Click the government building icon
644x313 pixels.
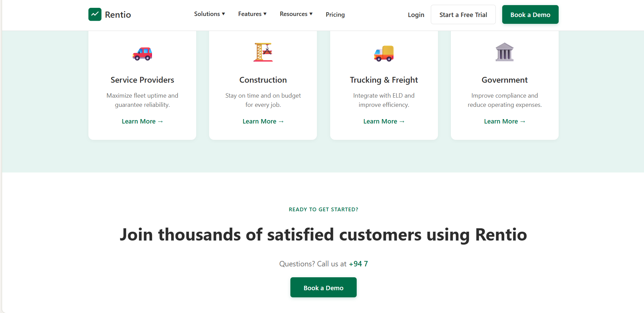(504, 52)
